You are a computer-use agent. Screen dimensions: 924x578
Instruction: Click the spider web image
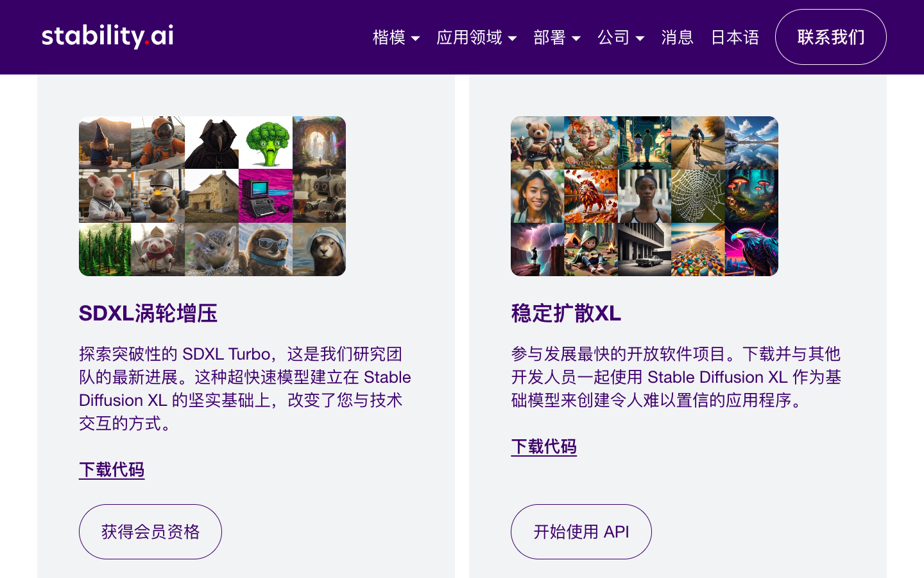tap(698, 196)
